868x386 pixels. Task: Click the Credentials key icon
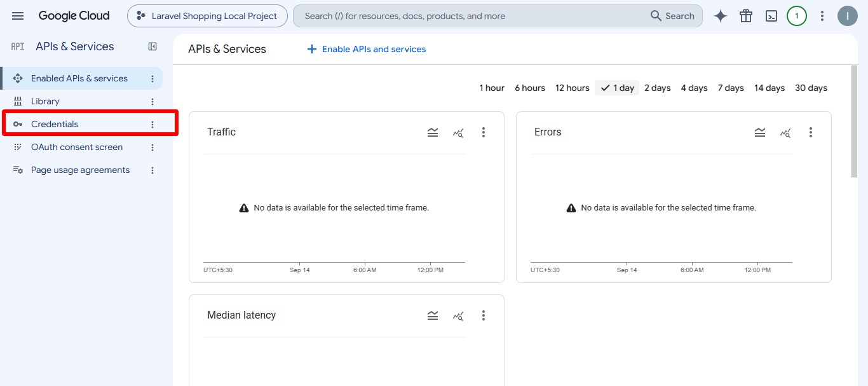click(x=18, y=124)
